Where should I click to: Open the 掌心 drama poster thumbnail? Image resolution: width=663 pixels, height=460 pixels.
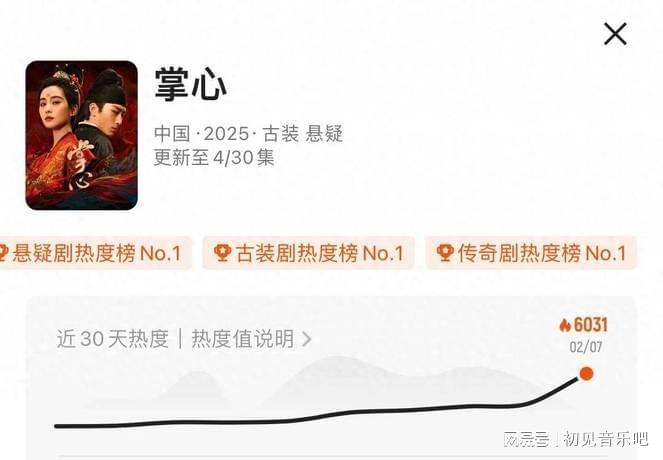tap(82, 135)
